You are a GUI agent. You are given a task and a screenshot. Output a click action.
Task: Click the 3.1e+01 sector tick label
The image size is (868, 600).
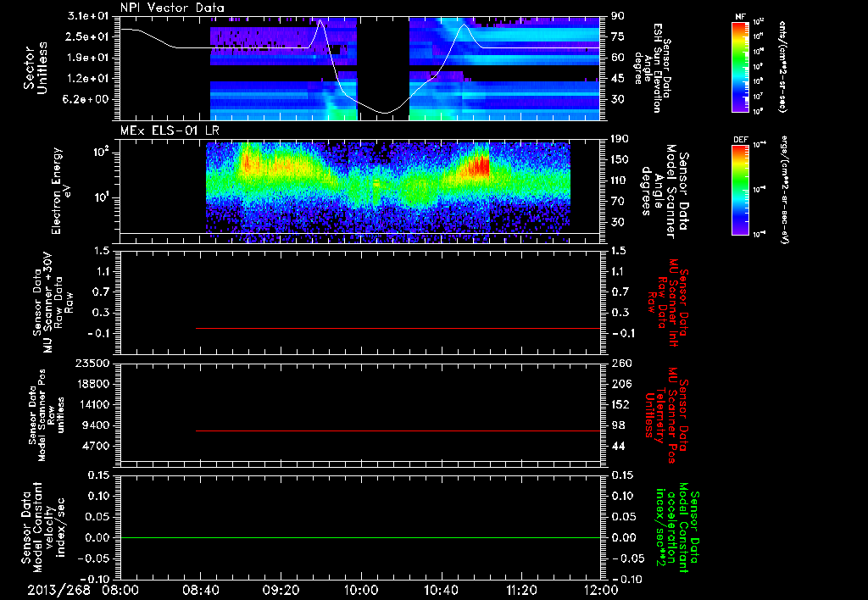pos(88,16)
